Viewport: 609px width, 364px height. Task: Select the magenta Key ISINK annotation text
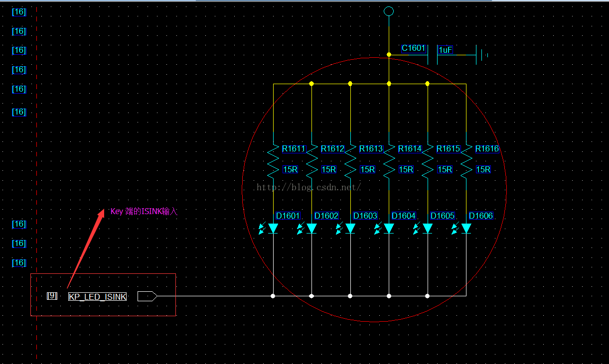pos(144,212)
